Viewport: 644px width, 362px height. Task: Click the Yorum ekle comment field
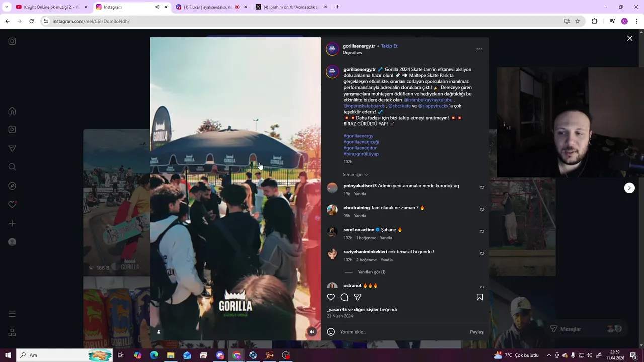(x=403, y=332)
